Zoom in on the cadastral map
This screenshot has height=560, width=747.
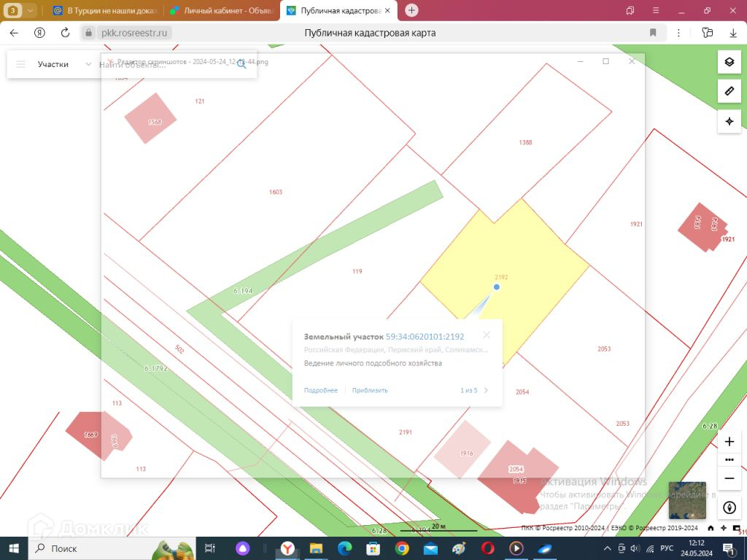[729, 442]
